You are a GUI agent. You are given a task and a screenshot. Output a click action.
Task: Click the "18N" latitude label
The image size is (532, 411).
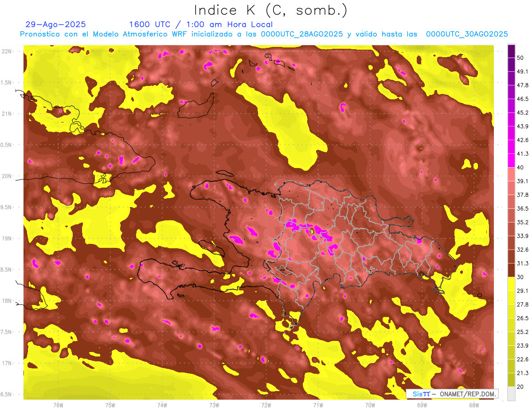(x=7, y=301)
